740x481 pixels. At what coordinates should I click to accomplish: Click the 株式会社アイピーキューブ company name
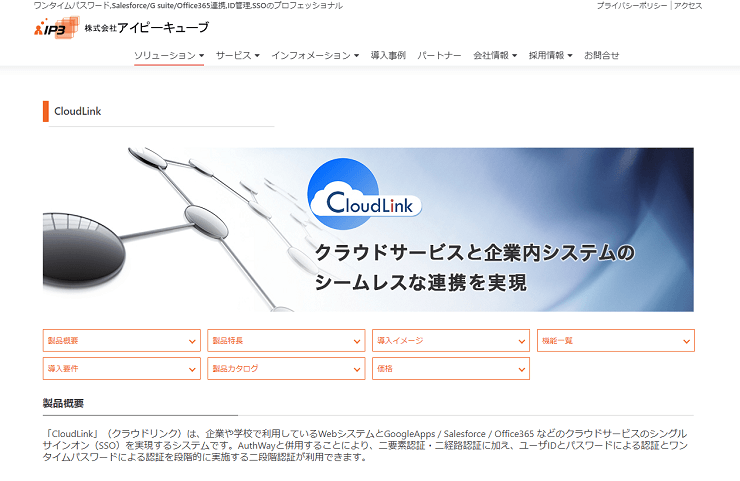147,28
